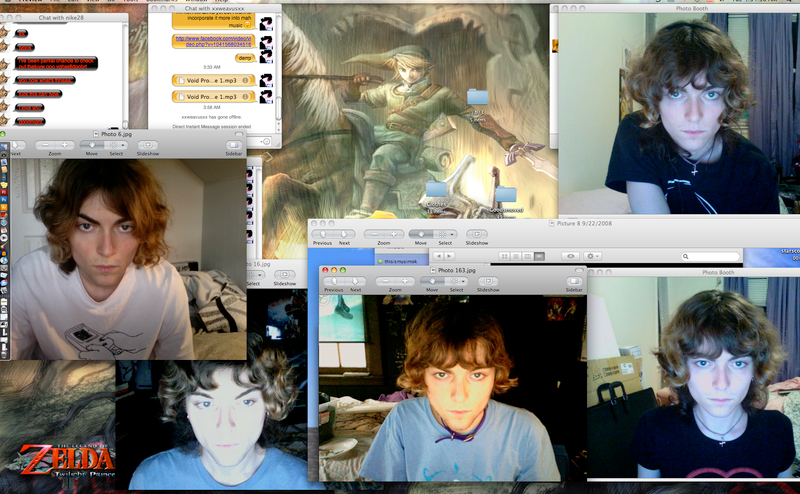Start Slideshow in the Photo 163.jpg window

click(x=488, y=281)
